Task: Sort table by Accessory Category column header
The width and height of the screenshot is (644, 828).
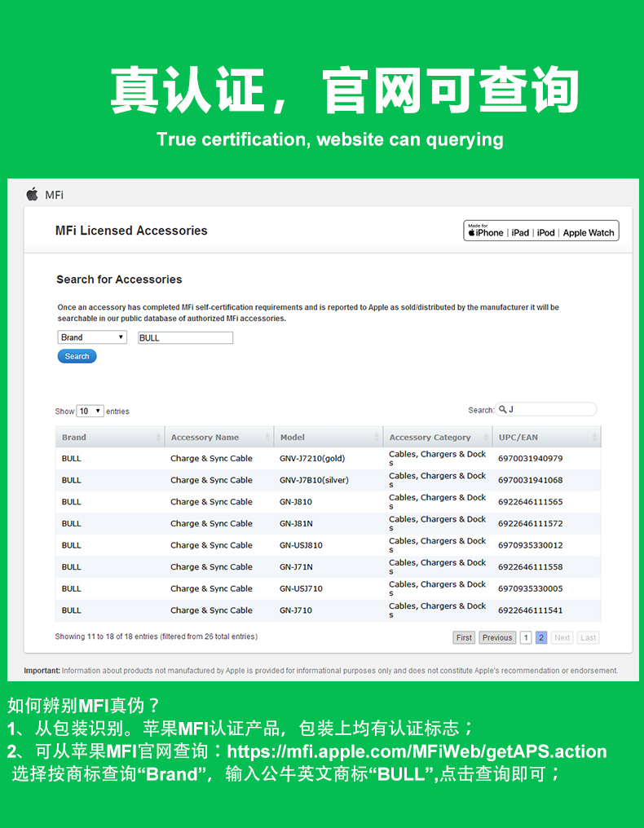Action: tap(438, 438)
